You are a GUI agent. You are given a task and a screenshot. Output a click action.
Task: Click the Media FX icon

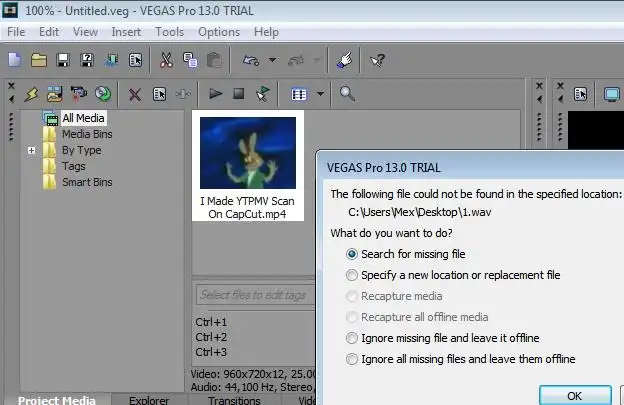click(183, 94)
